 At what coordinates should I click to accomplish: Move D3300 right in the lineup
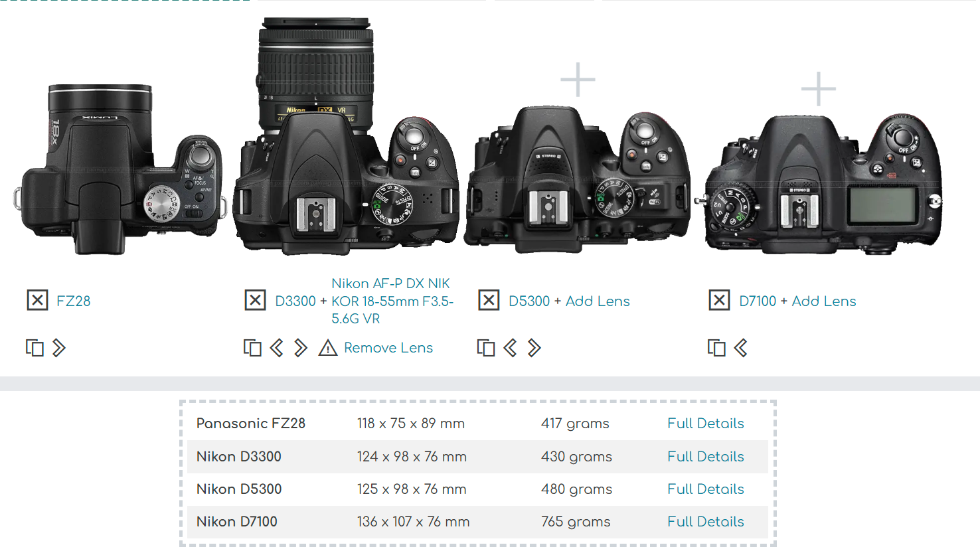click(301, 348)
